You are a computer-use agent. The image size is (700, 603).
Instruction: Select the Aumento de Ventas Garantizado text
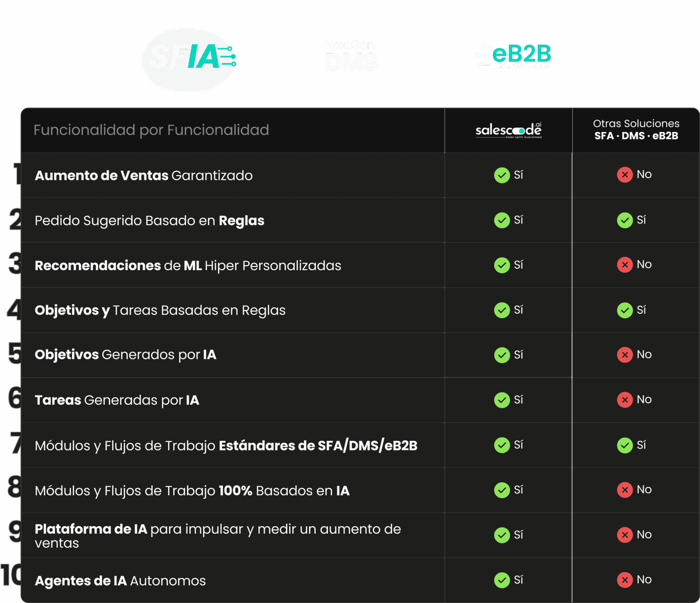point(144,175)
